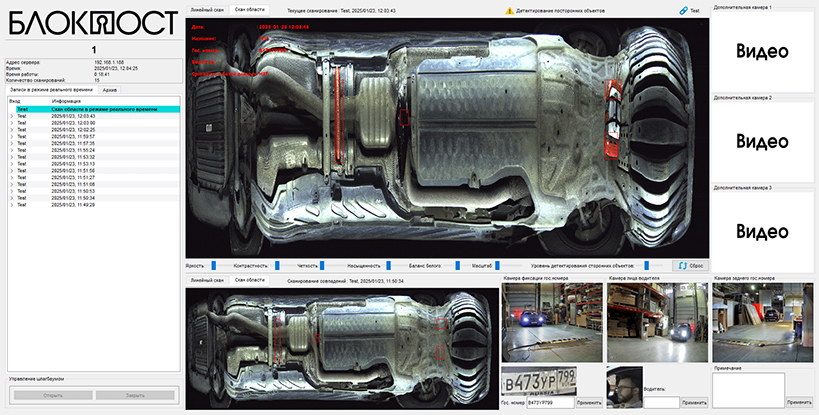Viewport: 819px width, 415px height.
Task: Click the Гос. номер input field
Action: (x=548, y=402)
